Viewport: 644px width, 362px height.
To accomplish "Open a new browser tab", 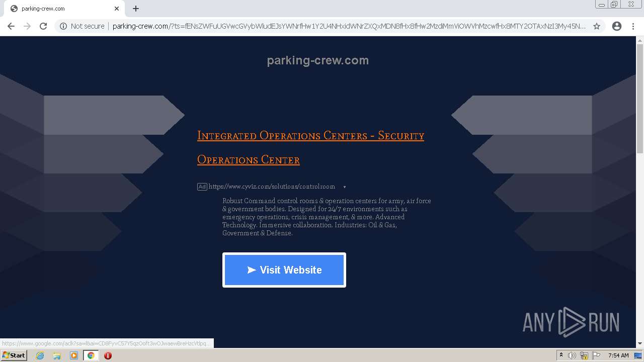I will tap(136, 9).
